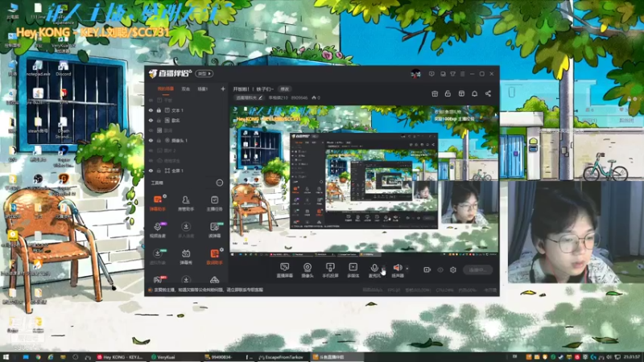The width and height of the screenshot is (644, 362).
Task: Collapse the toolbox with the circle minus button
Action: coord(220,183)
